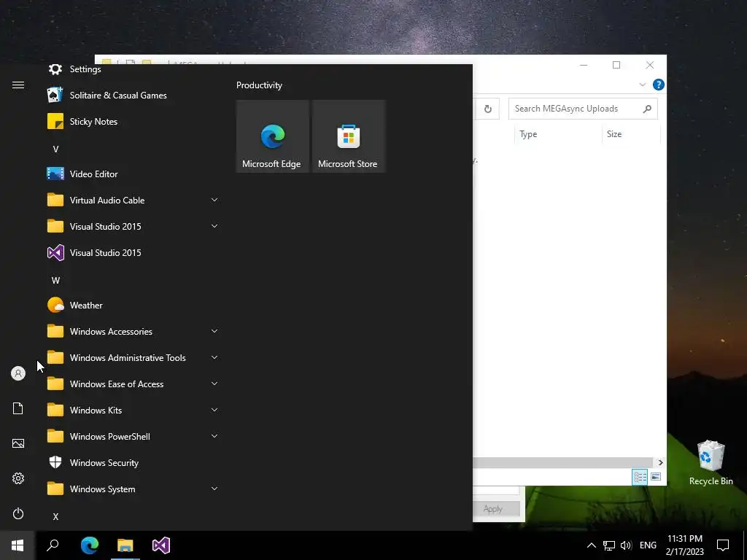This screenshot has height=560, width=747.
Task: Open the clock and date flyout
Action: [x=684, y=545]
